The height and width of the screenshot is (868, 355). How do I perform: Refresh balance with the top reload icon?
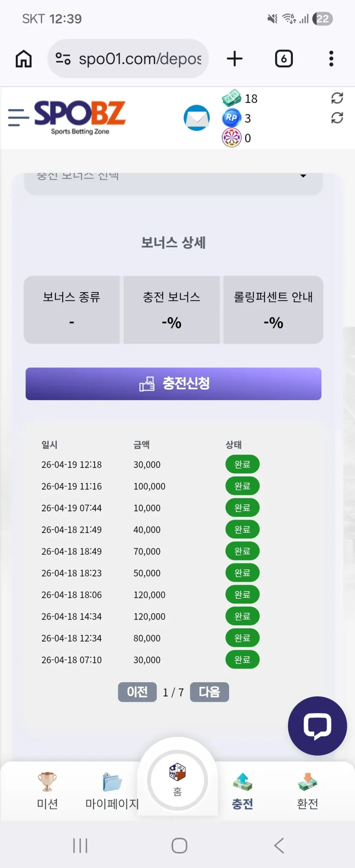tap(337, 98)
